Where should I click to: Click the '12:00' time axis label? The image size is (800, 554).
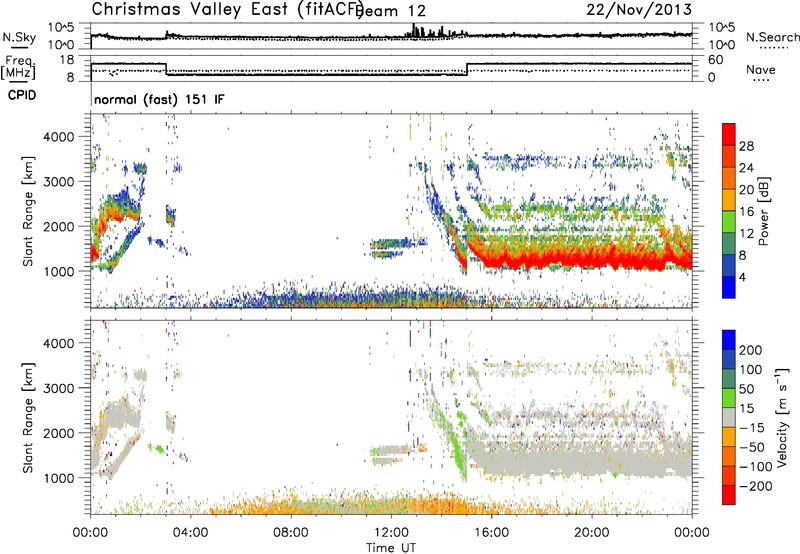pos(391,533)
